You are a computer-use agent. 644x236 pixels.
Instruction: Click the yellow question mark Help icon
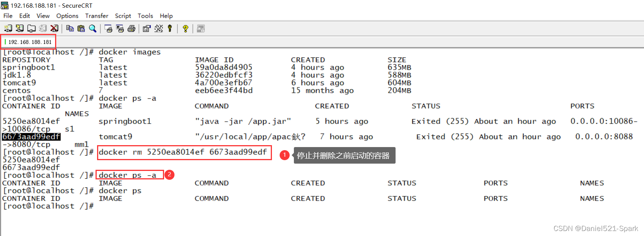[185, 28]
